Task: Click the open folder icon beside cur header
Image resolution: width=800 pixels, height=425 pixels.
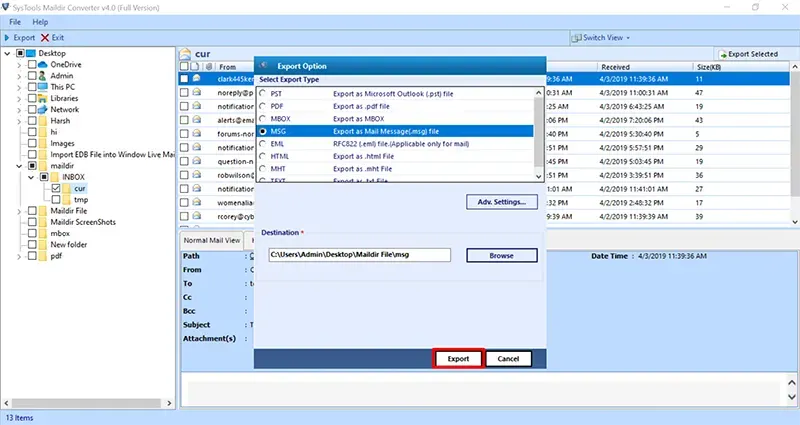Action: pos(185,54)
